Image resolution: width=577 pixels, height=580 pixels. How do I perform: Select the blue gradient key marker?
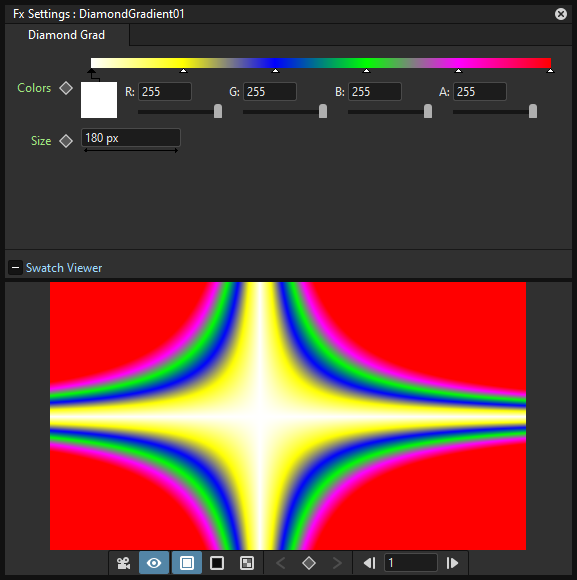[275, 71]
